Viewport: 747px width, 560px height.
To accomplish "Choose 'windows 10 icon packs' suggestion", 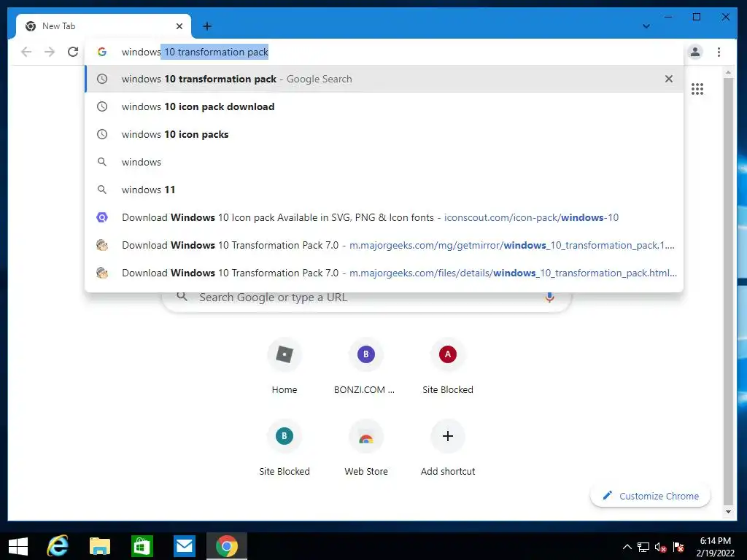I will click(384, 134).
